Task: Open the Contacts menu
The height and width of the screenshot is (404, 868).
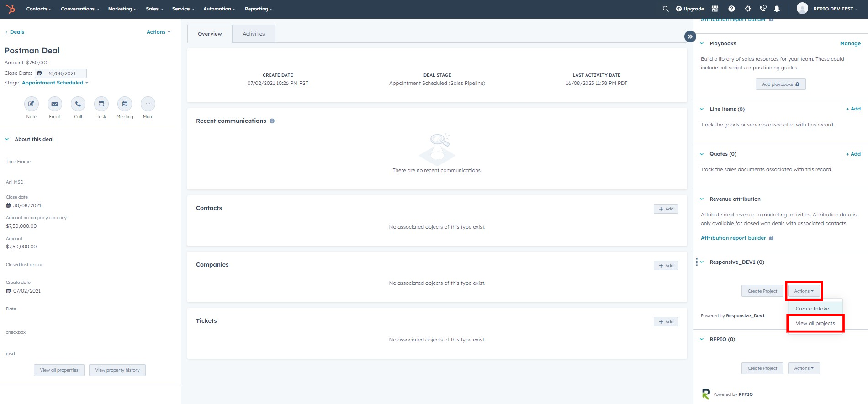Action: click(39, 9)
